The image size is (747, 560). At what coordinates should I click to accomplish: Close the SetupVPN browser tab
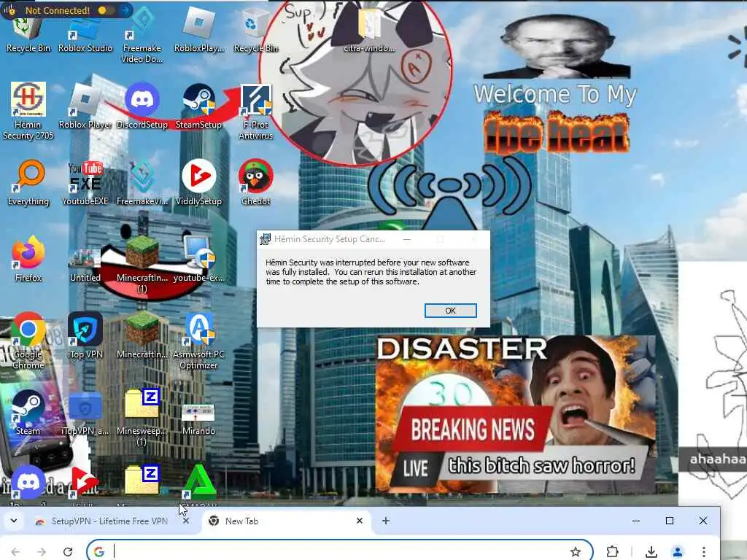point(186,521)
